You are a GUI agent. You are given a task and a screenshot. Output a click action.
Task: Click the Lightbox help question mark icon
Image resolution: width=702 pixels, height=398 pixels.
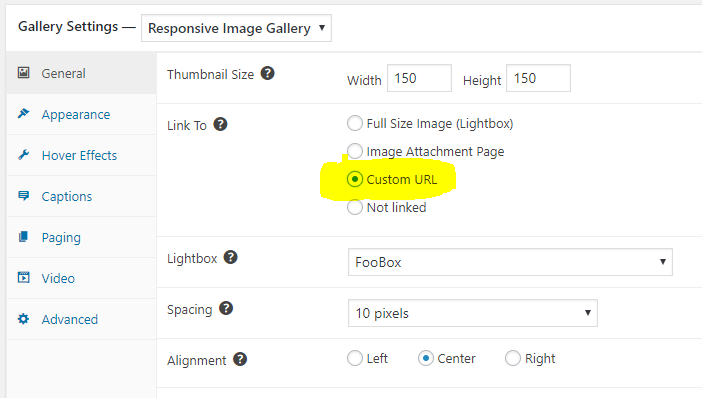231,257
